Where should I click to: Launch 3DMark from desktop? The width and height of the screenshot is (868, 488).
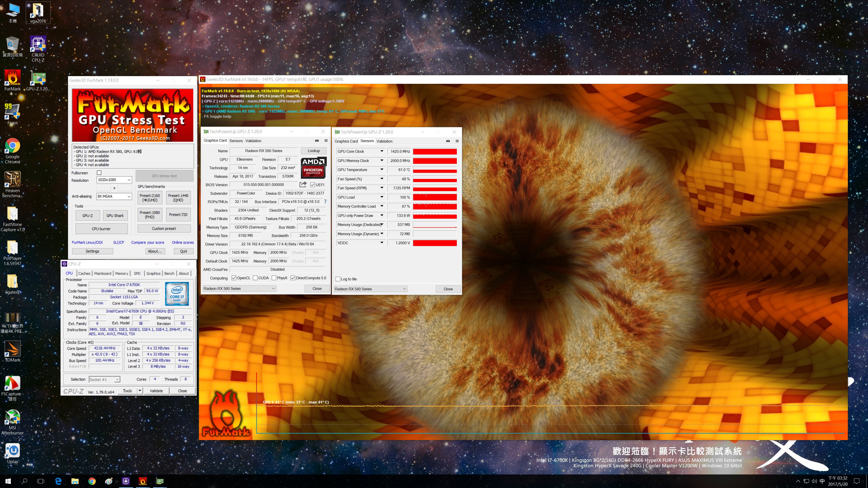tap(12, 351)
